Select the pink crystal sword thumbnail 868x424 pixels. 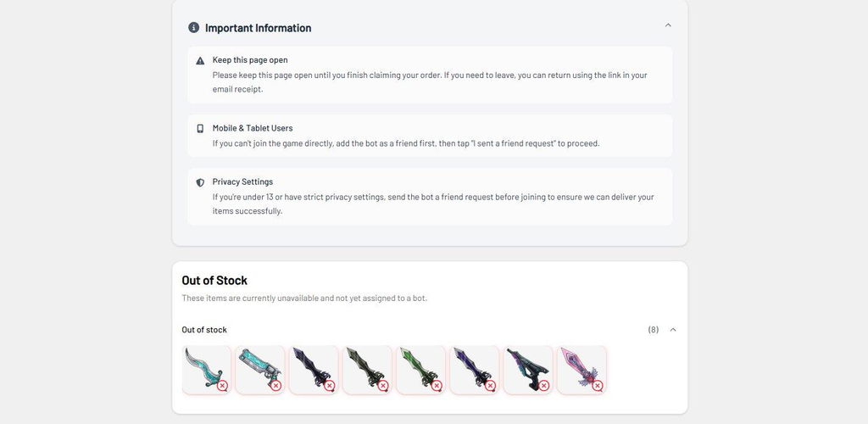coord(581,370)
